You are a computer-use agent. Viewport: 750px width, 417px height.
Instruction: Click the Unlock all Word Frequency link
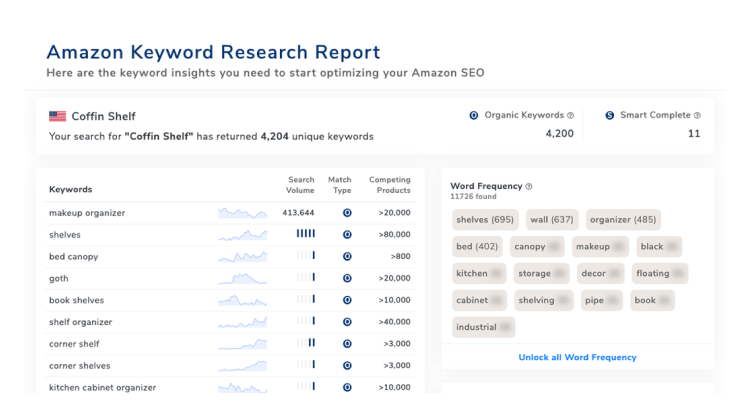pos(577,357)
